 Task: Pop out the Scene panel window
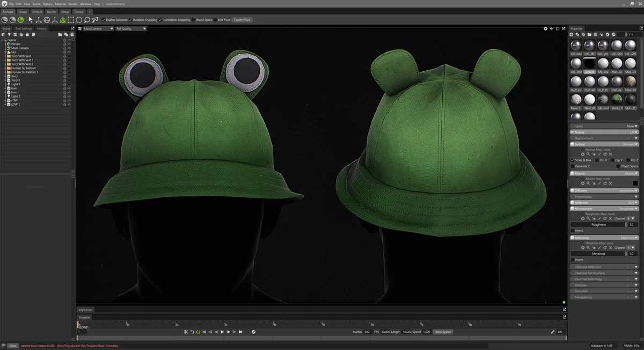pos(72,28)
